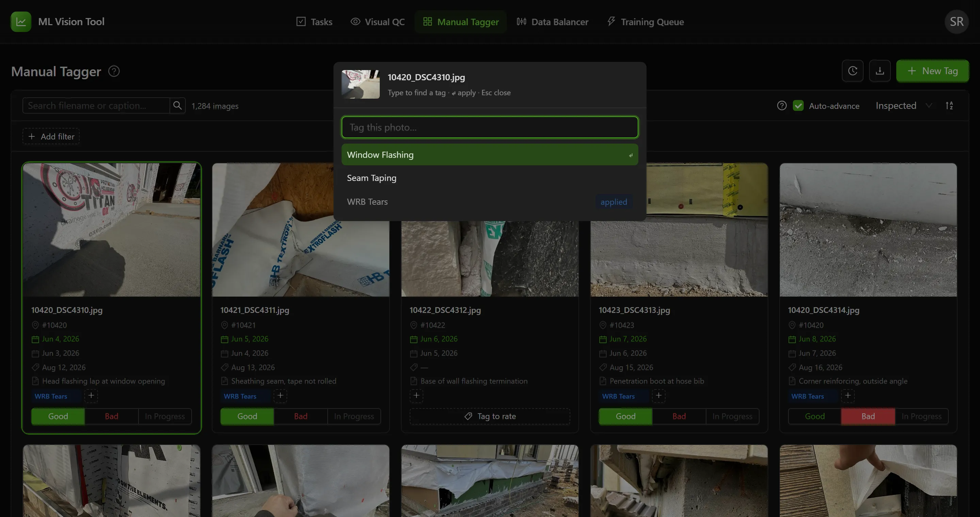Rate 10420_DSC4314.jpg as Good

pyautogui.click(x=815, y=416)
